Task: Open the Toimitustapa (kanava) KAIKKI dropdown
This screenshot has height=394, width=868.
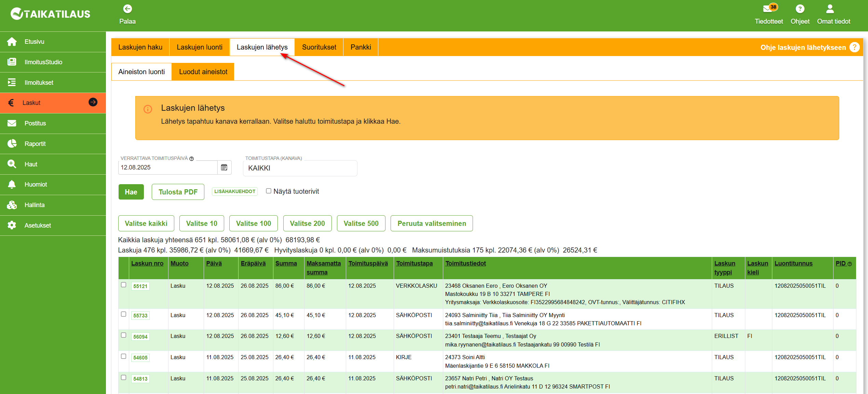Action: click(300, 168)
